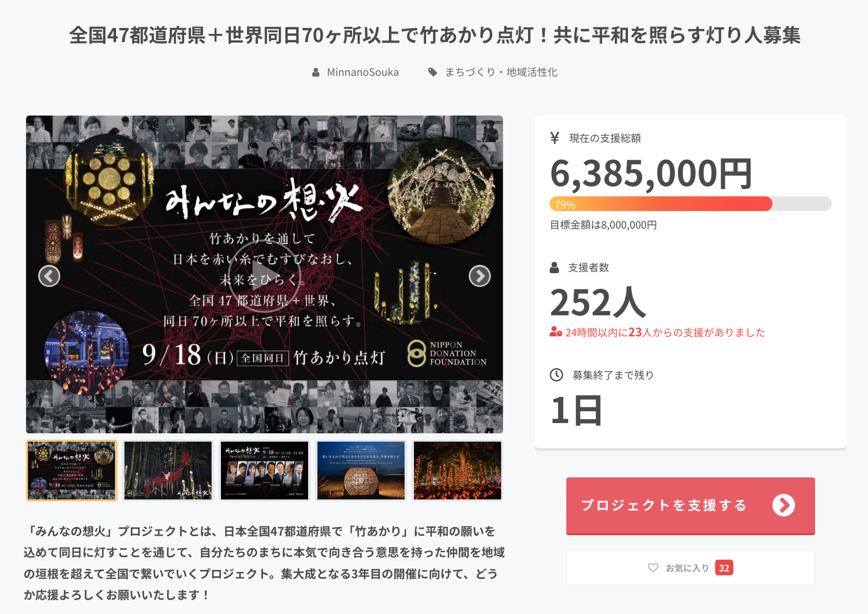The width and height of the screenshot is (868, 614).
Task: Open the MinnanoSouka author profile link
Action: [363, 72]
